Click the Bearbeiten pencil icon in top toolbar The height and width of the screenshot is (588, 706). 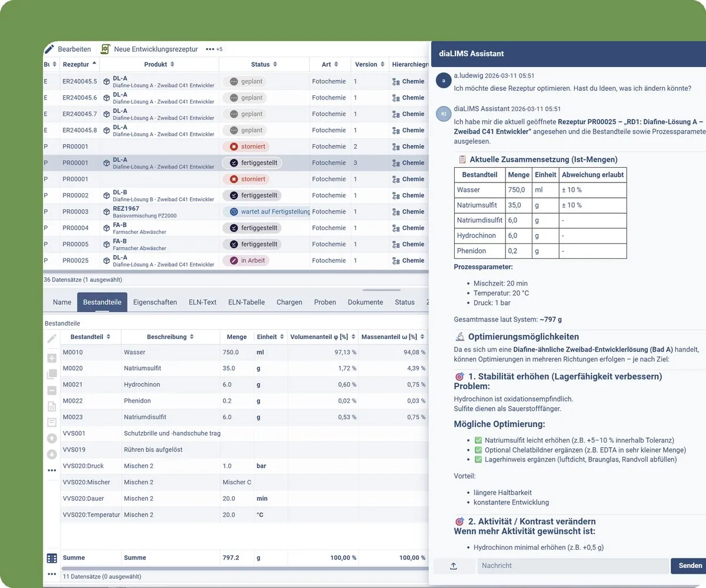pyautogui.click(x=49, y=49)
